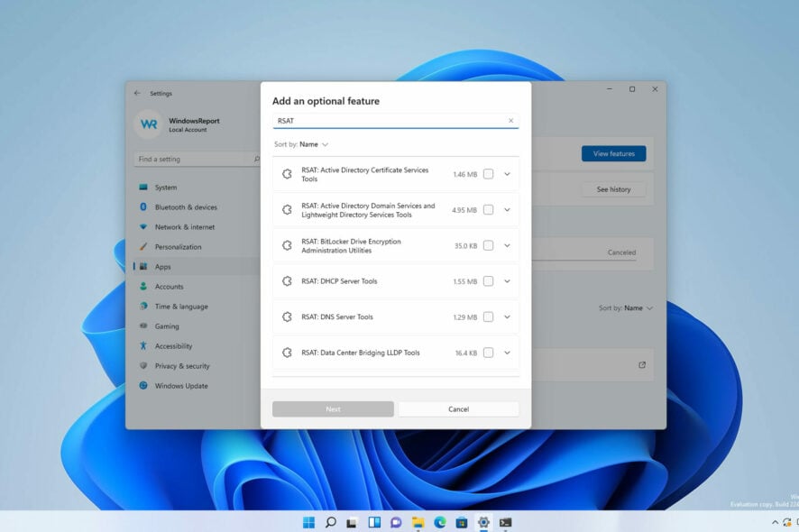Go to Windows Update settings section

pyautogui.click(x=180, y=386)
